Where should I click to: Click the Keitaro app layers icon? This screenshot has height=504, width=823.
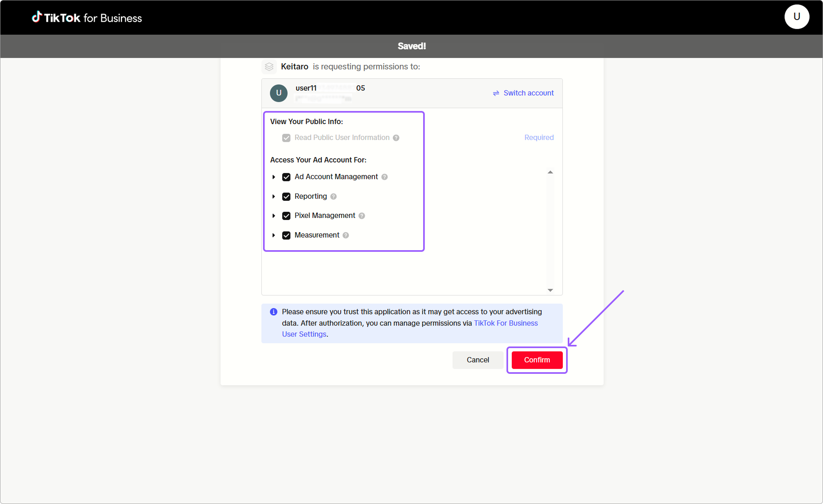pos(269,67)
